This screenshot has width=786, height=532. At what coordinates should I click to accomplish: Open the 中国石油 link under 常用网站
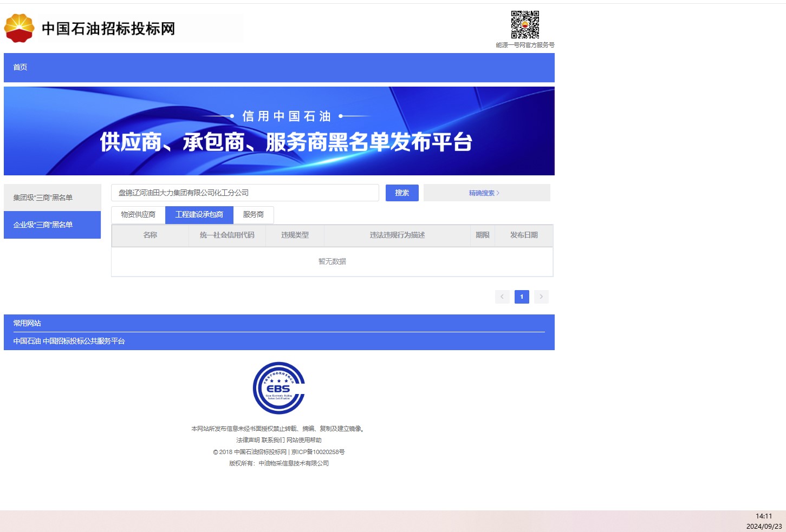click(27, 341)
